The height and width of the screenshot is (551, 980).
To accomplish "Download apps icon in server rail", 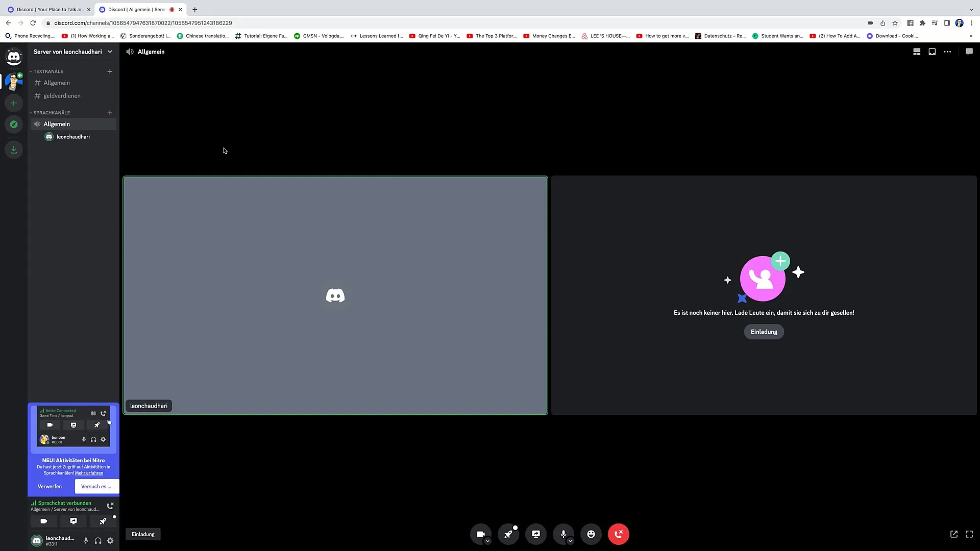I will (14, 150).
